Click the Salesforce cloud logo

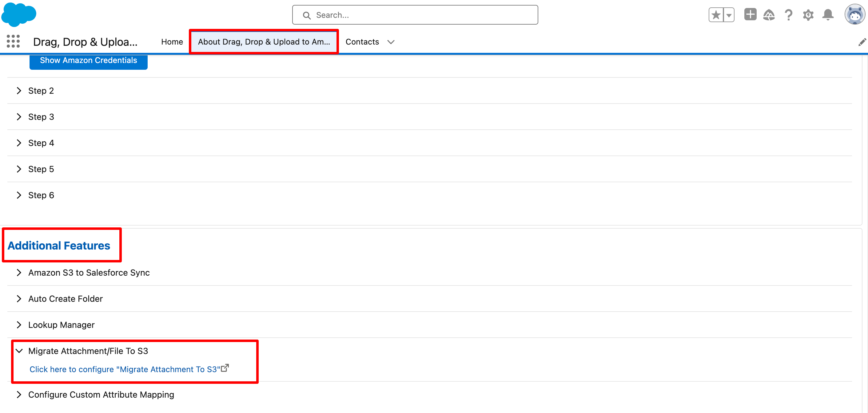pyautogui.click(x=18, y=14)
